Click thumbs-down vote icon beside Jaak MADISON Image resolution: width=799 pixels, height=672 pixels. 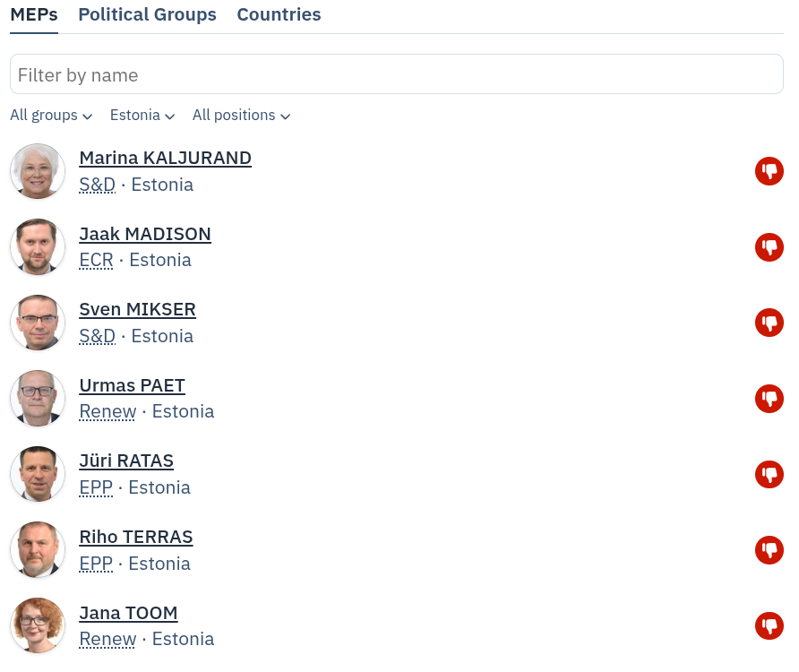pos(769,246)
